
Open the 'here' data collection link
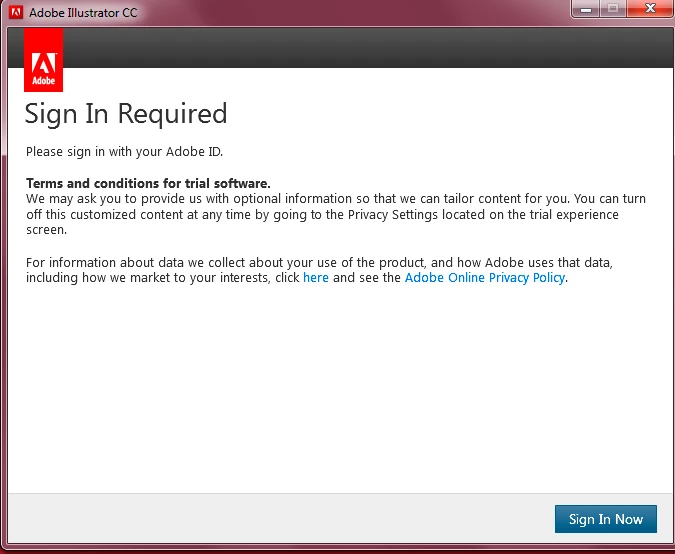[316, 278]
